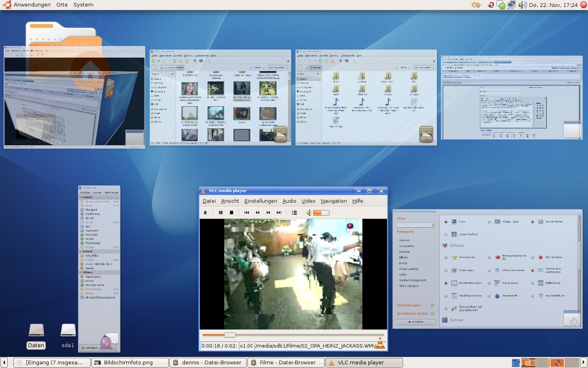Screen dimensions: 588x368
Task: Disable the Fensterdekoration checkbox
Action: pyautogui.click(x=446, y=283)
